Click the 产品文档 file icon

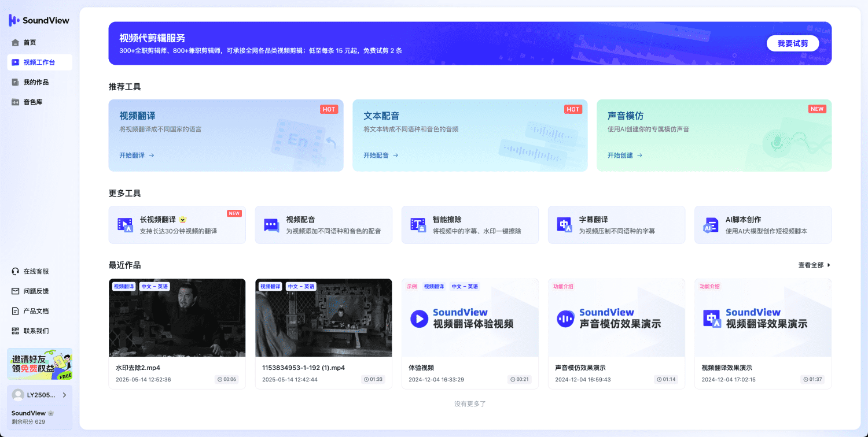pos(16,311)
